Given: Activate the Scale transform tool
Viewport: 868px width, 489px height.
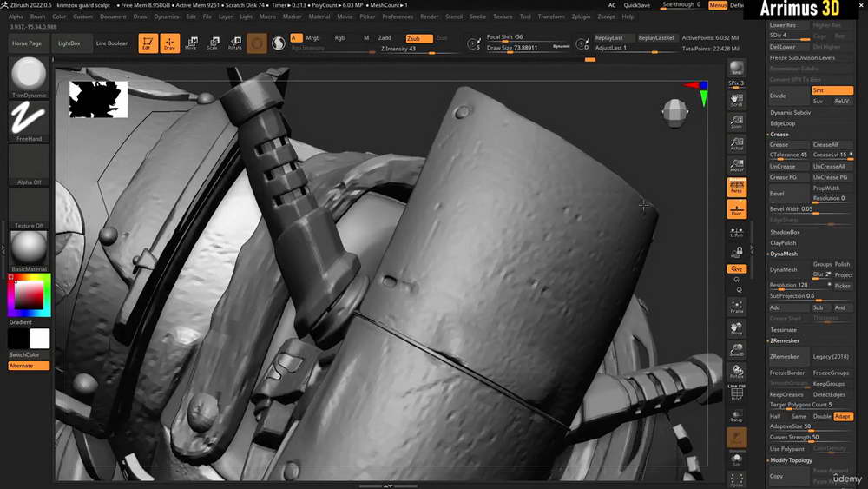Looking at the screenshot, I should pyautogui.click(x=213, y=43).
